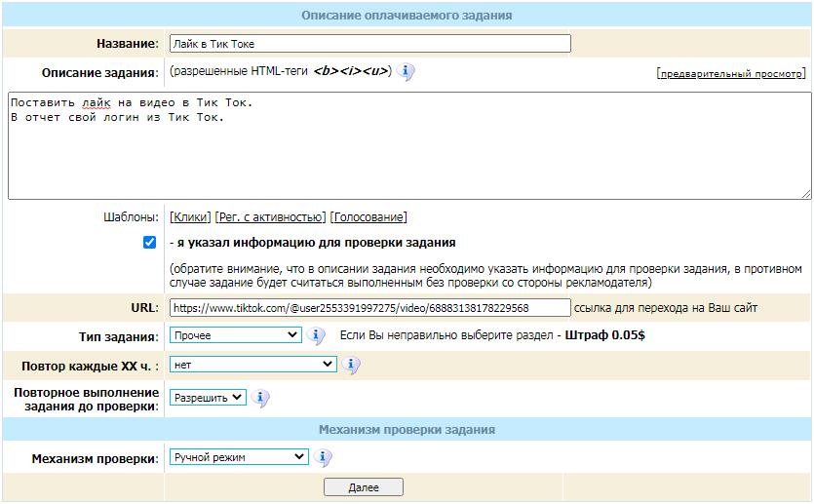This screenshot has width=814, height=504.
Task: Click the 'Штраф 0.05$' text
Action: (x=604, y=335)
